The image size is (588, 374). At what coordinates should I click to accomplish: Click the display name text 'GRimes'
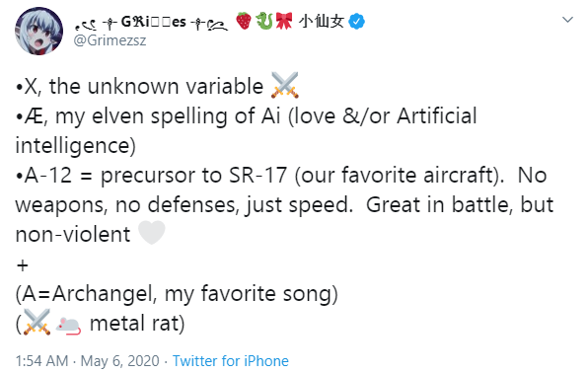[x=153, y=22]
